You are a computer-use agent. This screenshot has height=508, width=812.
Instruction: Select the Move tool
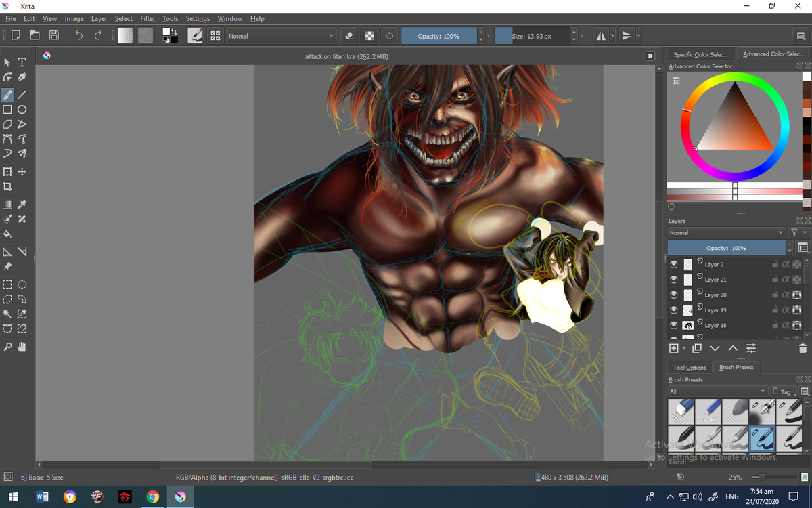click(x=22, y=171)
